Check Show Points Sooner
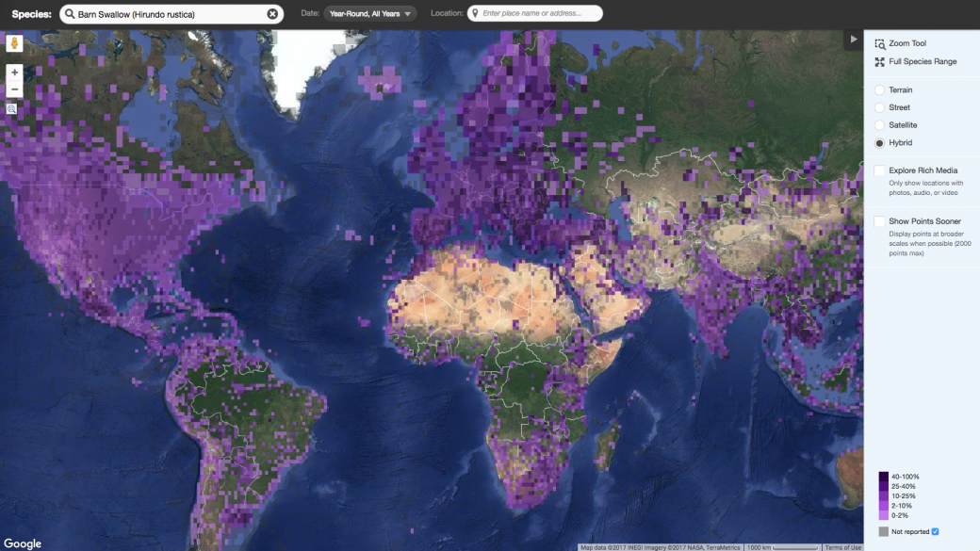 tap(877, 220)
